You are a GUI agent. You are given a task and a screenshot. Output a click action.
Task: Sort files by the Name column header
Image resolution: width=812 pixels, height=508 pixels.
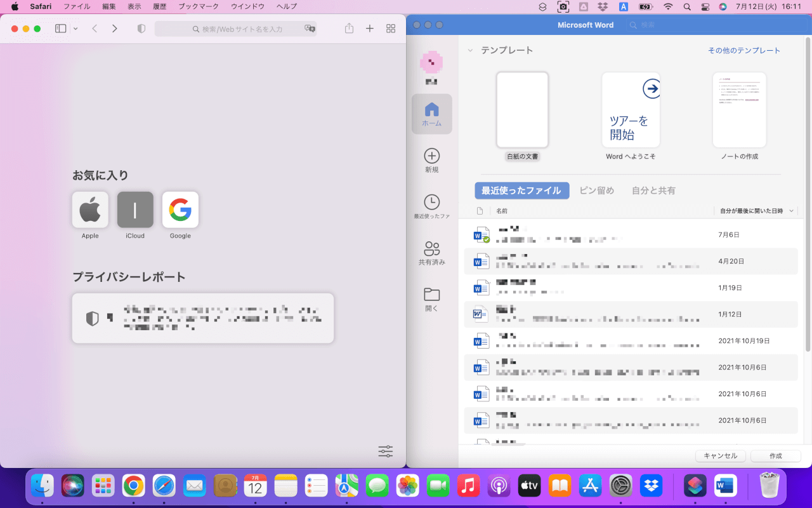pos(502,211)
